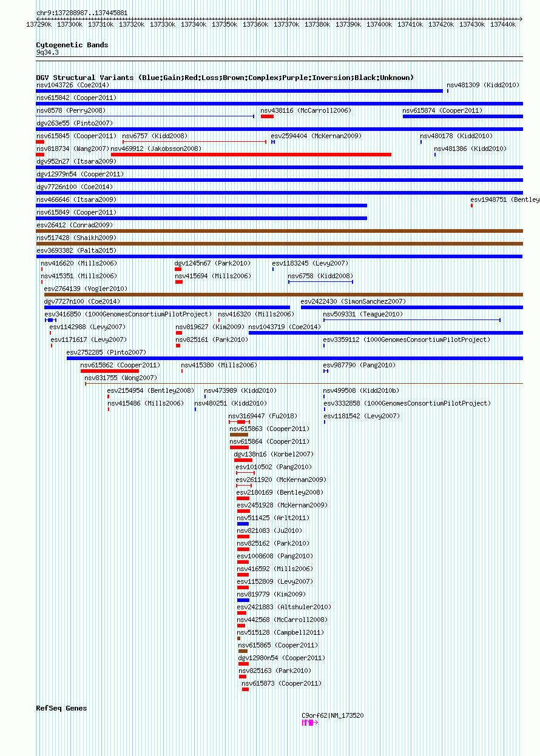Viewport: 540px width, 756px height.
Task: Click esv987790 (Pang2010) label
Action: (x=359, y=366)
